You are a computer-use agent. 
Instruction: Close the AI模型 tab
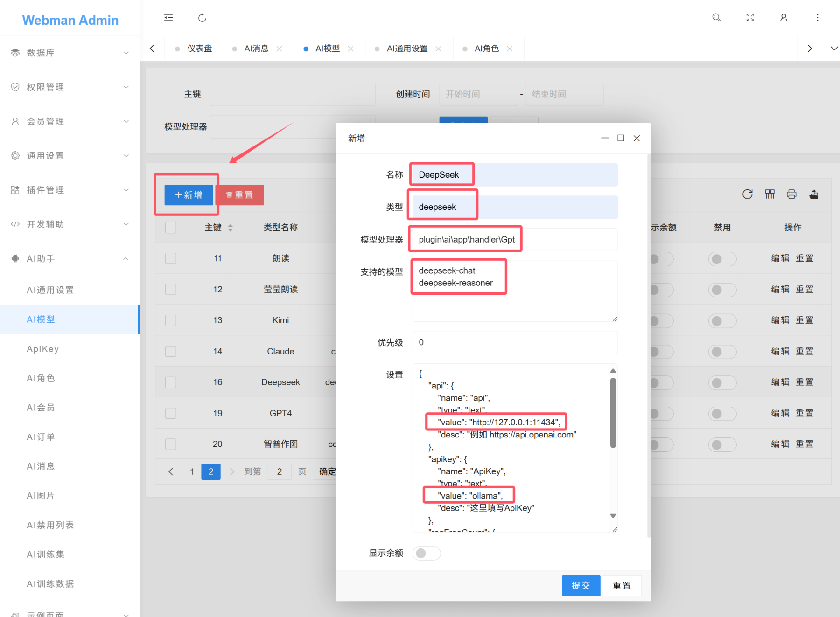pyautogui.click(x=350, y=49)
